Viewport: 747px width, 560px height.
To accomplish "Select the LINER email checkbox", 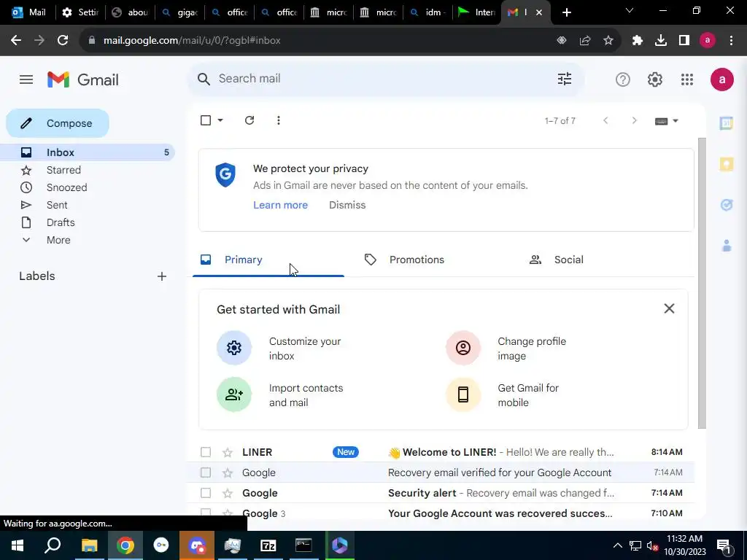I will tap(205, 452).
